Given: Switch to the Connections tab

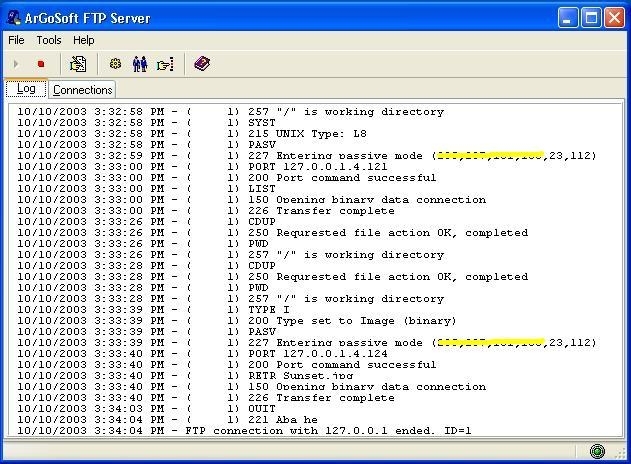Looking at the screenshot, I should tap(82, 90).
